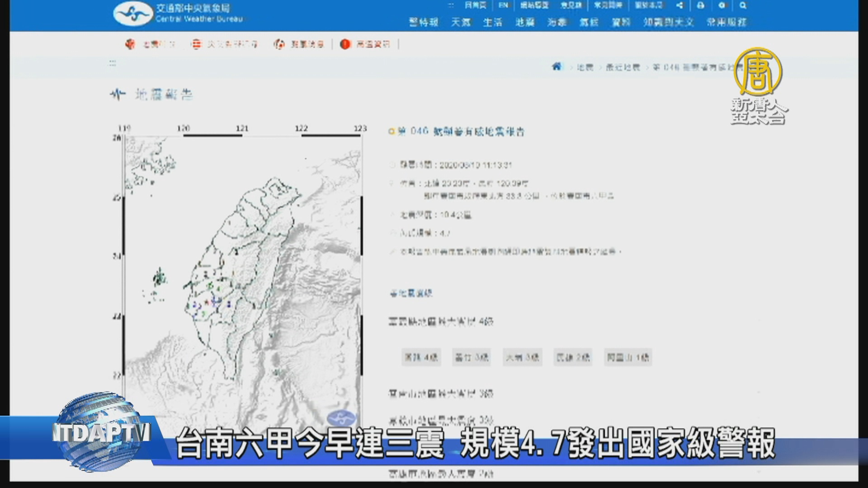Click the breadcrumb home icon
This screenshot has width=868, height=488.
tap(557, 67)
